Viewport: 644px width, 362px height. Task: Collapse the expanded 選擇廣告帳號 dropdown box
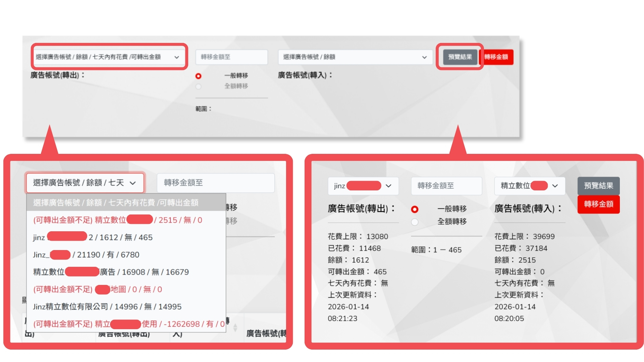pos(85,183)
